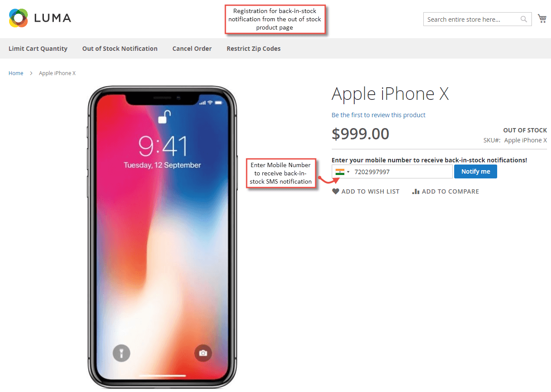This screenshot has height=392, width=551.
Task: Open Out of Stock Notification menu
Action: pos(120,49)
